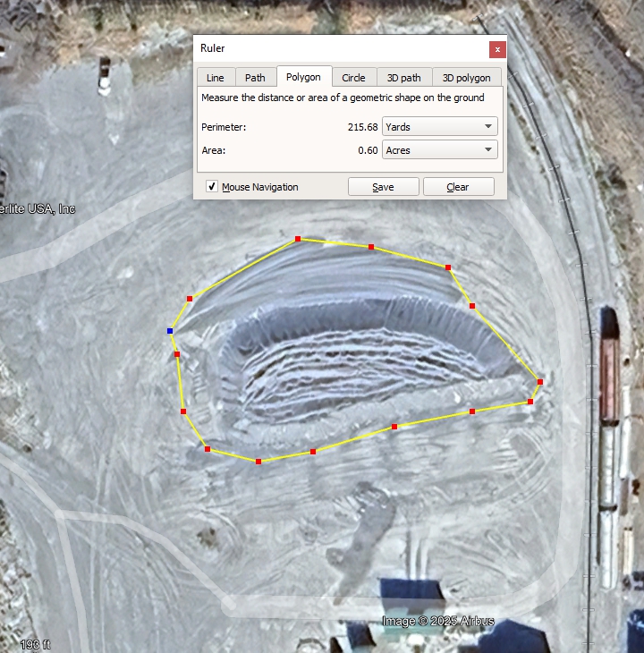Open the Circle measurement tab

point(353,78)
